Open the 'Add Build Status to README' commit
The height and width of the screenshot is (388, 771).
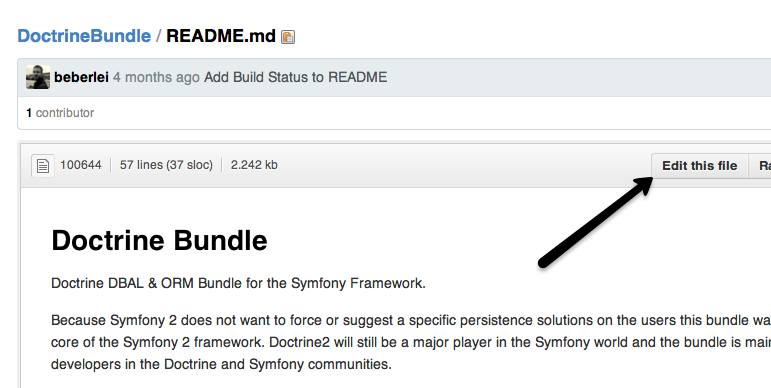(x=296, y=77)
